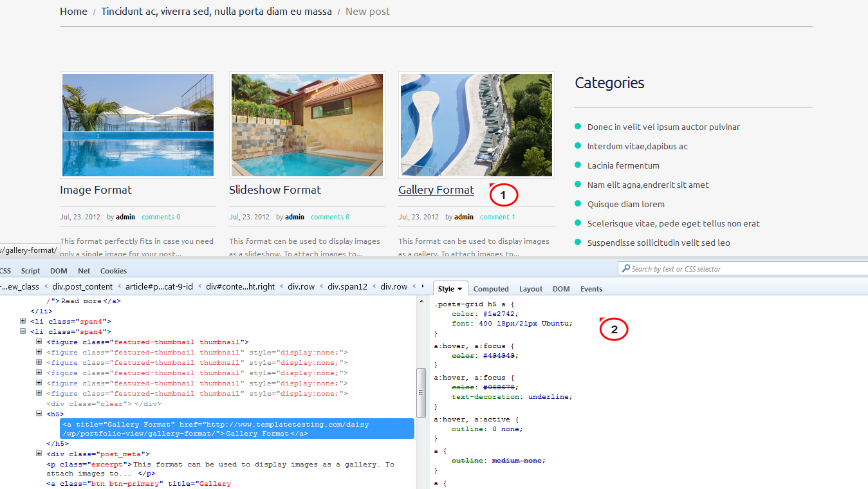Open the DOM panel next to Script
Screen dimensions: 868x489
click(x=59, y=271)
